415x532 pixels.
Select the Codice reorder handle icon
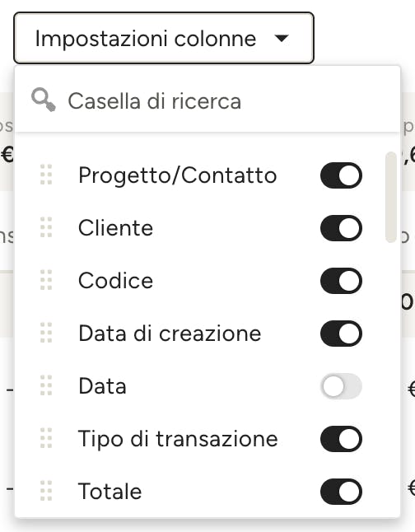(46, 280)
